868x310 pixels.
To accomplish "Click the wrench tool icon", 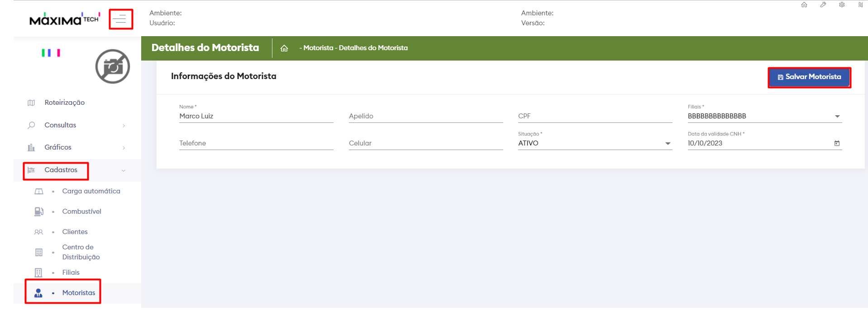I will coord(823,5).
